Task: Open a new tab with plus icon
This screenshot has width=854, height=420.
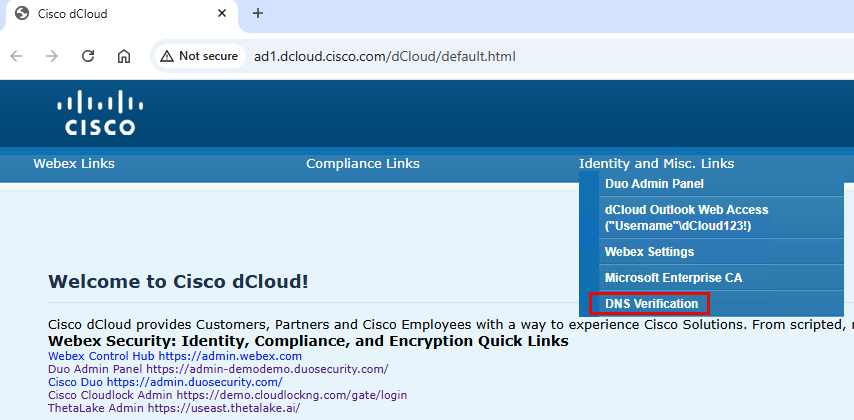Action: [x=258, y=13]
